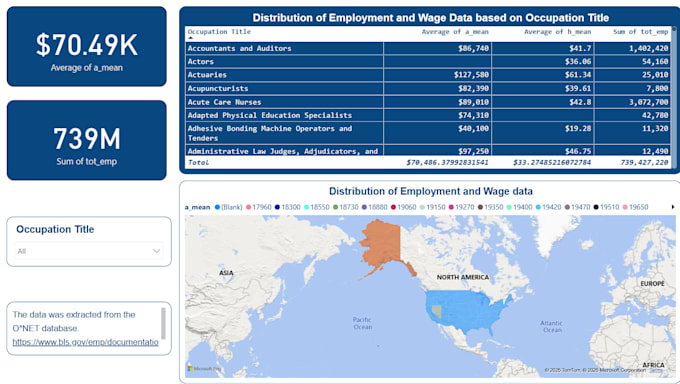Select the Acute Care Nurses row
This screenshot has width=680, height=384.
click(x=428, y=102)
